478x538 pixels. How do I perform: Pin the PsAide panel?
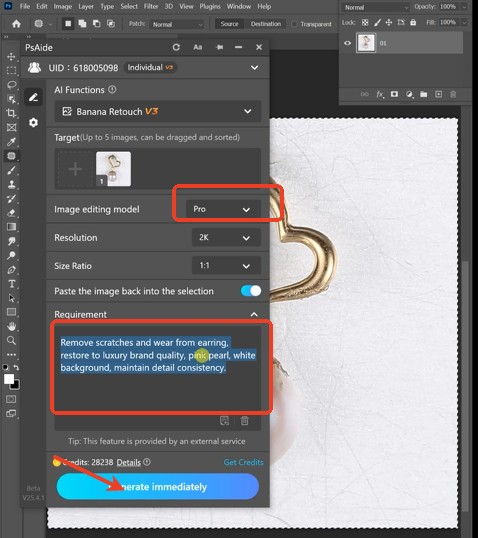pos(219,47)
